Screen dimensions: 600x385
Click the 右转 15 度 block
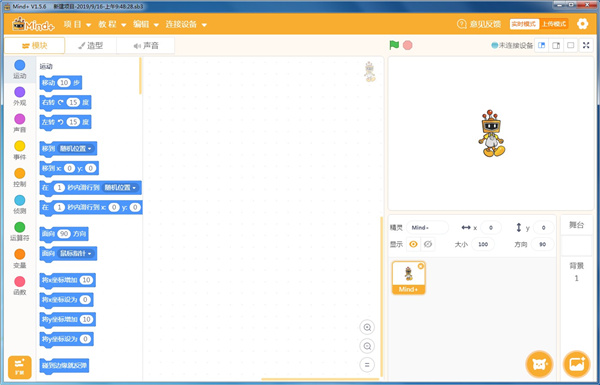[x=65, y=103]
